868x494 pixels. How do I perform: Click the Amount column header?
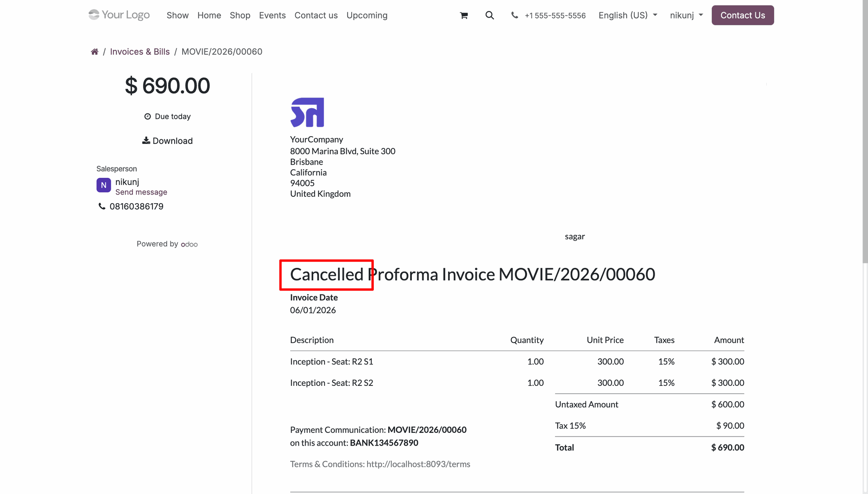(729, 340)
